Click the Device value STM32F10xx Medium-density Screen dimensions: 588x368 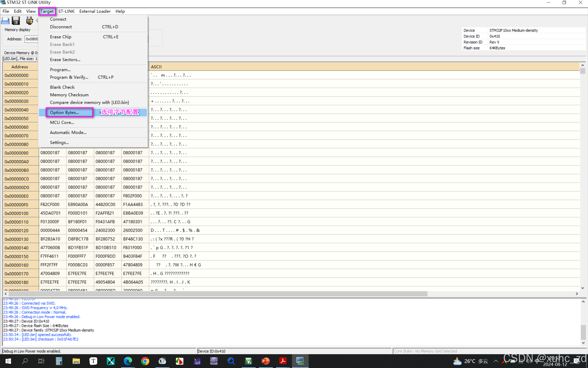point(513,30)
